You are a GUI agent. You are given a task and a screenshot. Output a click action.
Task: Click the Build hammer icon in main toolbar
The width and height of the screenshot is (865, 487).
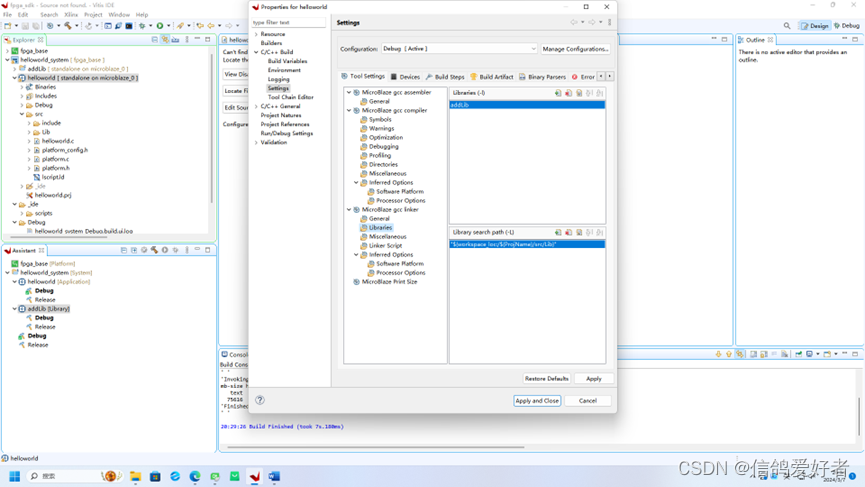(x=67, y=25)
